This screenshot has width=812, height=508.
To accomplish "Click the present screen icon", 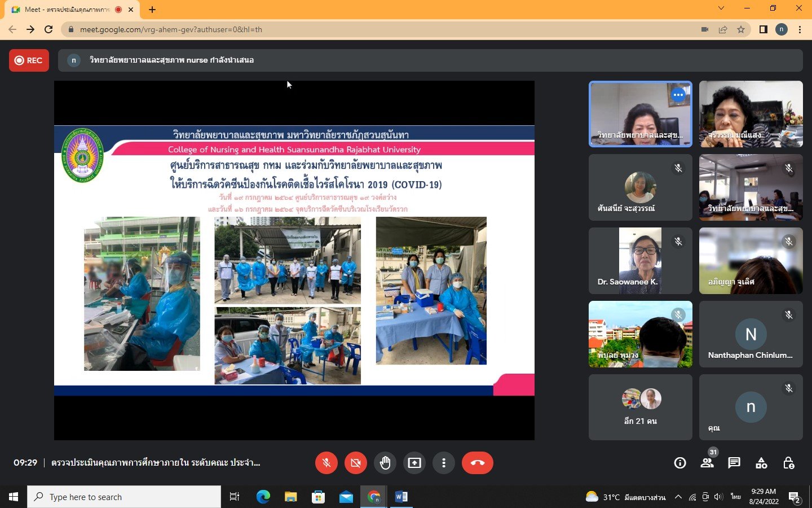I will pos(414,463).
